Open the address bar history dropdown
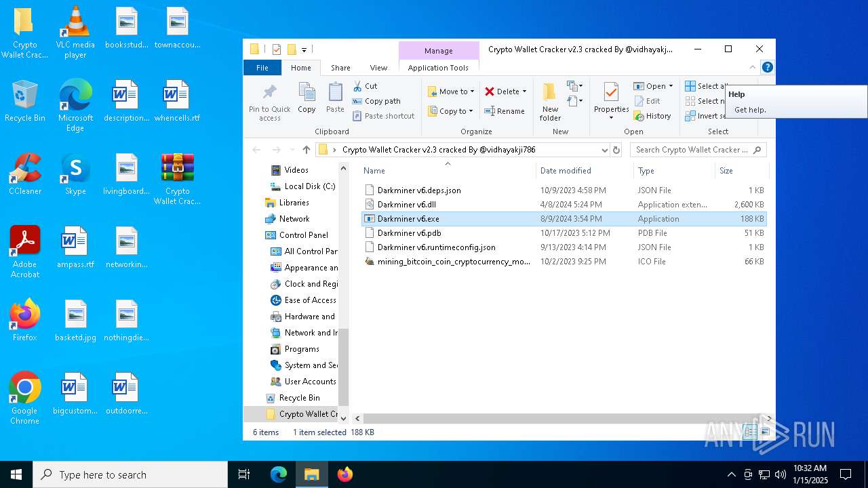The width and height of the screenshot is (868, 488). click(604, 150)
